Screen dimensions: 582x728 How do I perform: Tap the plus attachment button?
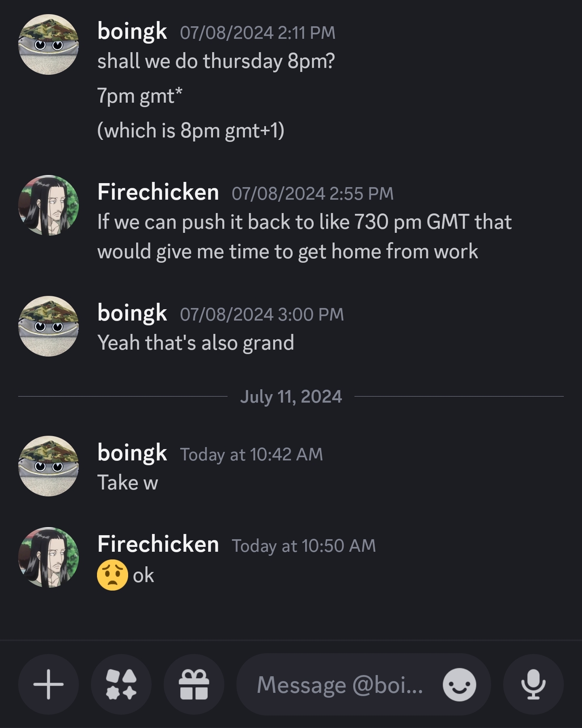[48, 684]
